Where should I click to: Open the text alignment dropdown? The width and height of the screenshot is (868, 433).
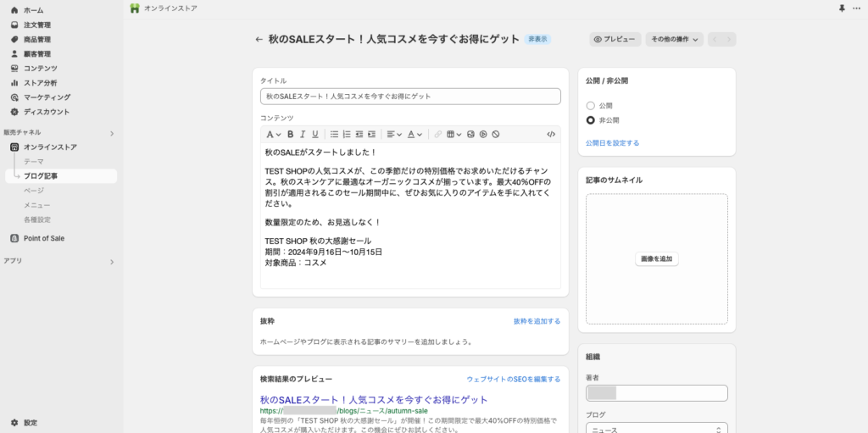394,134
